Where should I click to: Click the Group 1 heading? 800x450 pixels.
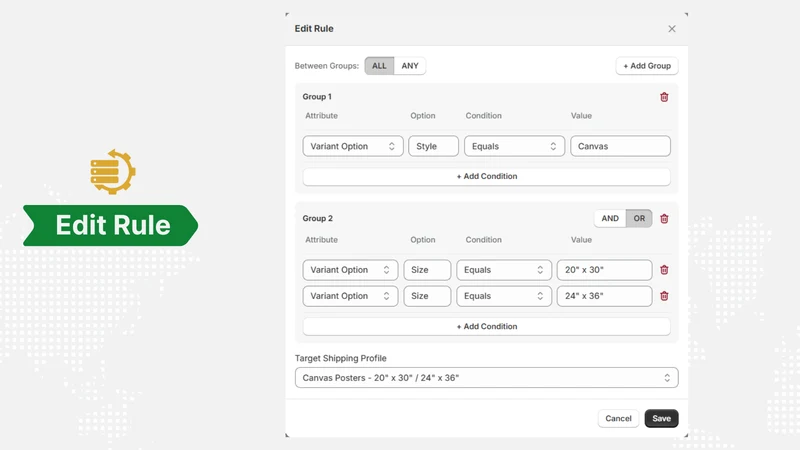(317, 96)
